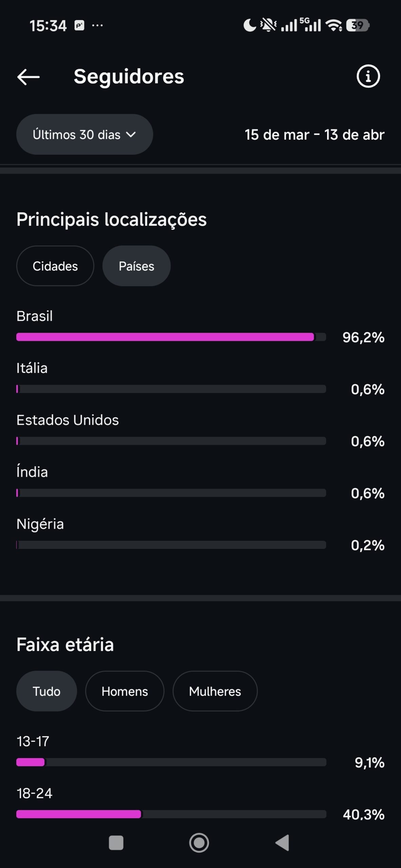Viewport: 401px width, 868px height.
Task: Tap the three-dots notification overflow in status bar
Action: point(97,25)
